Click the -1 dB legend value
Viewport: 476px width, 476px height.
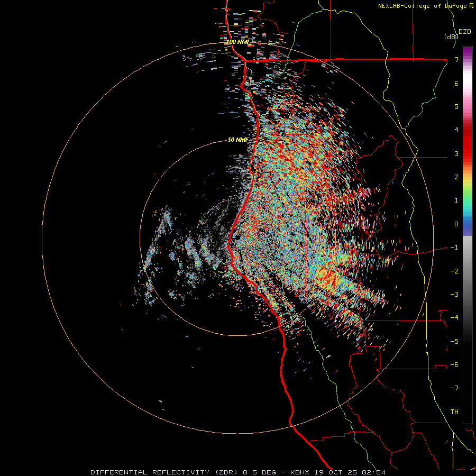[454, 248]
